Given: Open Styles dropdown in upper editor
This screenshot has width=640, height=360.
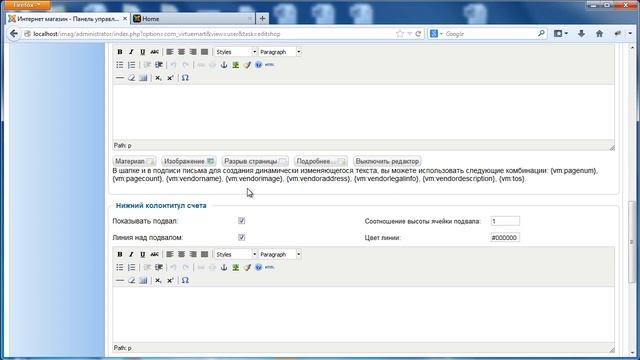Looking at the screenshot, I should [236, 52].
